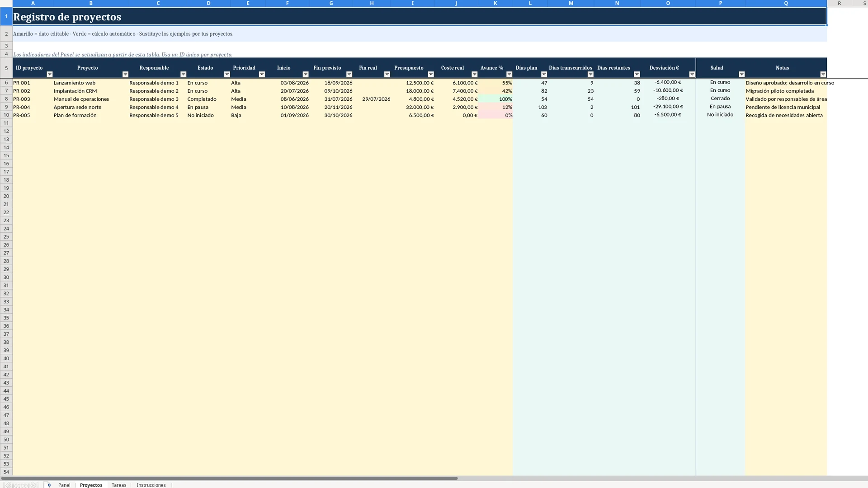Select Días restantes cell '101'

click(617, 107)
